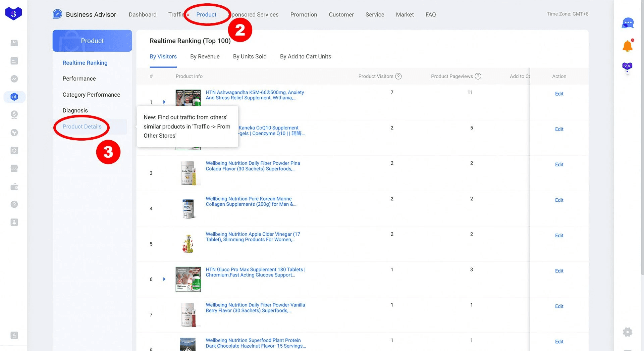Switch to By Revenue tab
644x351 pixels.
[x=205, y=56]
